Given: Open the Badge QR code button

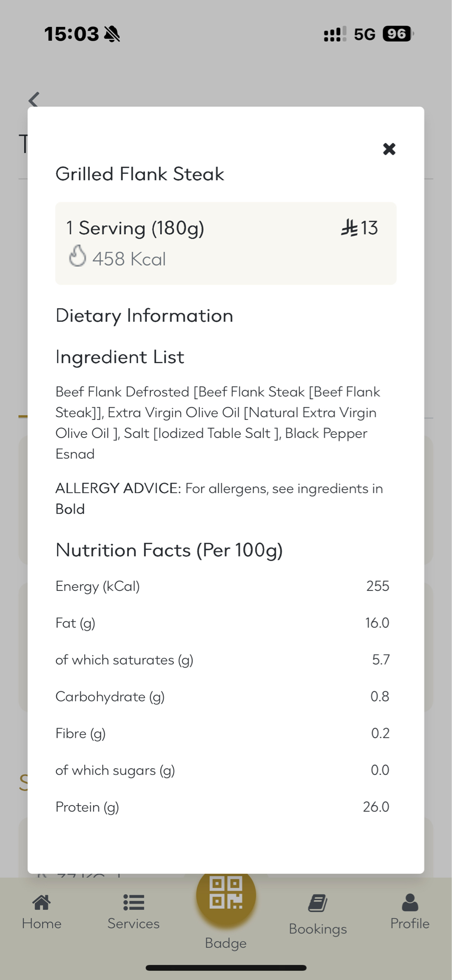Looking at the screenshot, I should 226,893.
